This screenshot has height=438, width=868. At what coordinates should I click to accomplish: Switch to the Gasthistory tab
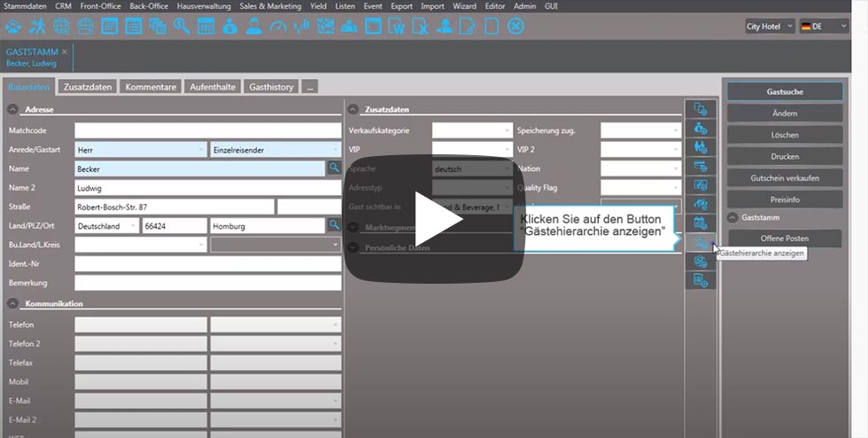coord(271,87)
